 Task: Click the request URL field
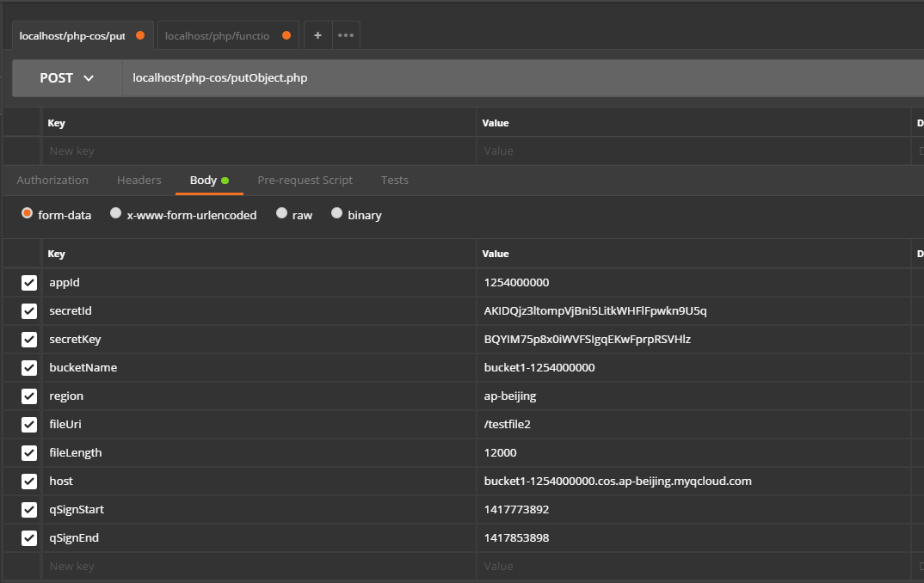coord(516,78)
